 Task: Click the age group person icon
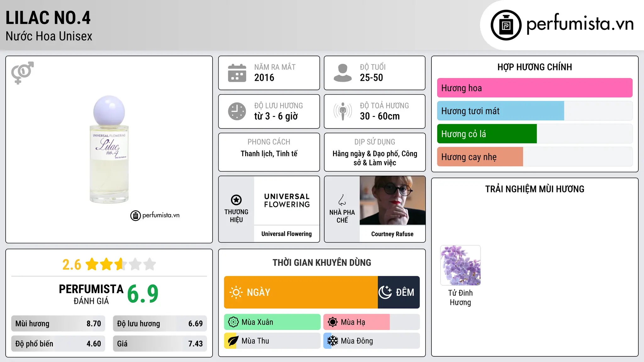coord(342,73)
